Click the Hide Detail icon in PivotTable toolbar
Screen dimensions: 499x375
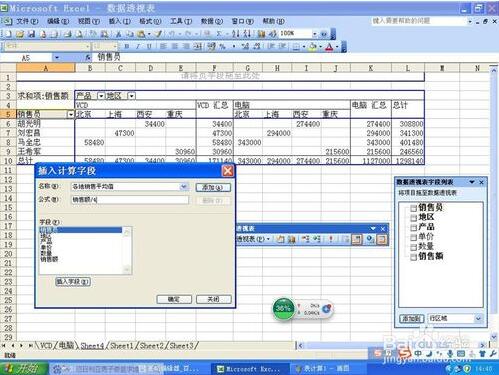306,239
